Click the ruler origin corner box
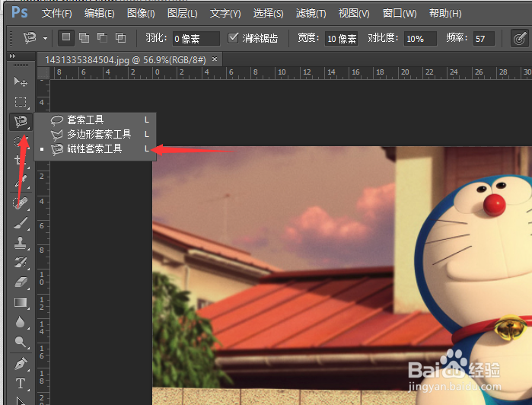This screenshot has height=405, width=532. (43, 72)
